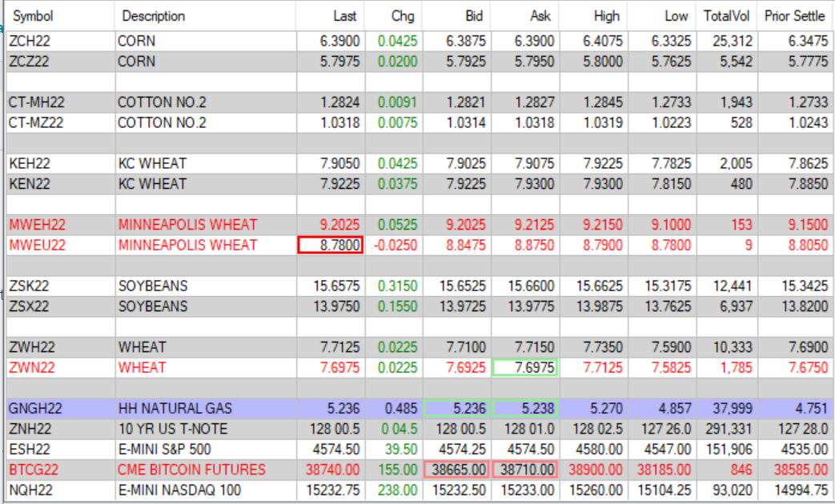Click the 38900.00 High for BTCG22
Viewport: 835px width, 504px height.
coord(596,470)
